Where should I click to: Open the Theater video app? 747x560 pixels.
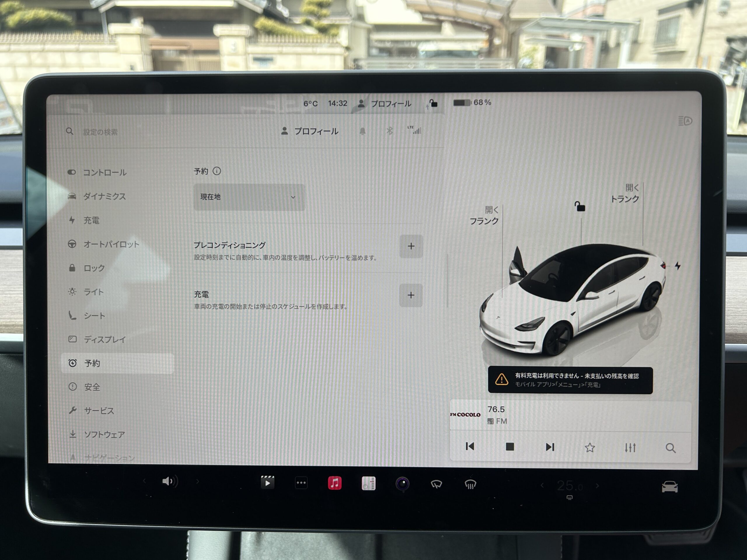tap(268, 483)
